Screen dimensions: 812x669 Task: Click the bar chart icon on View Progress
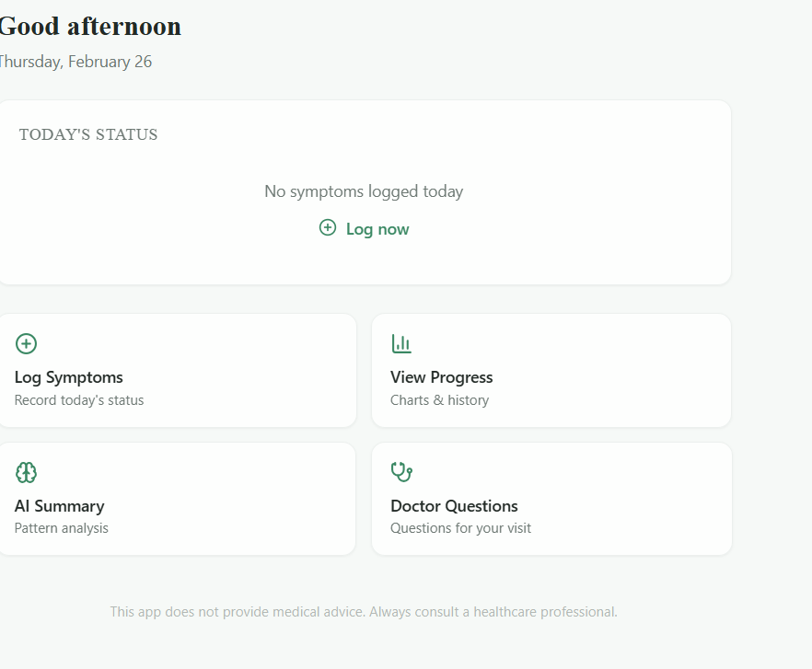click(x=400, y=342)
